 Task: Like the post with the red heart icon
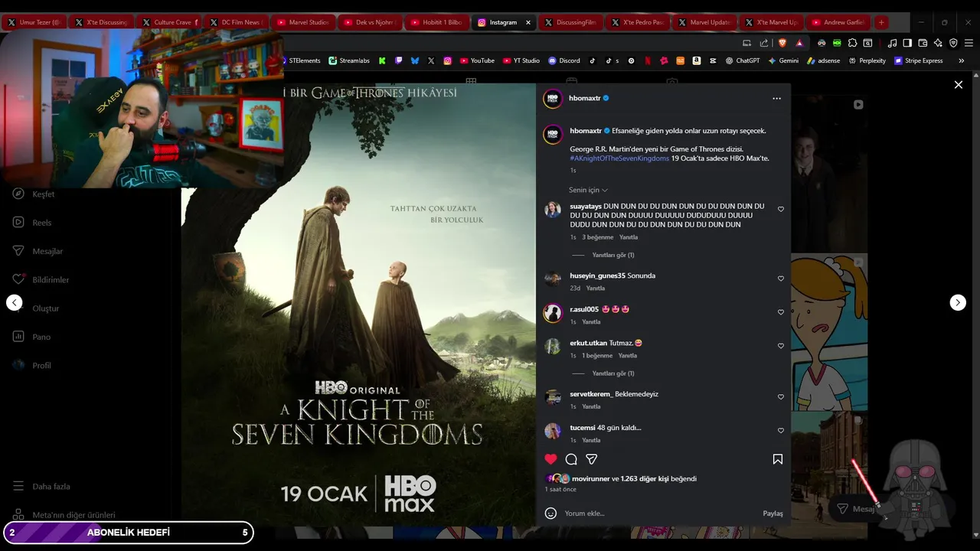(550, 459)
